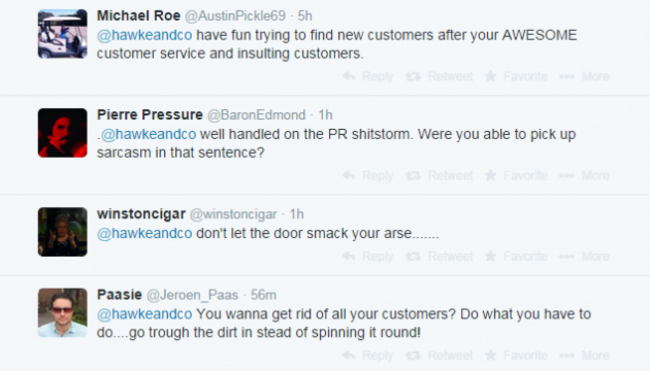Favorite Pierre Pressure's tweet
The width and height of the screenshot is (650, 371).
click(516, 175)
